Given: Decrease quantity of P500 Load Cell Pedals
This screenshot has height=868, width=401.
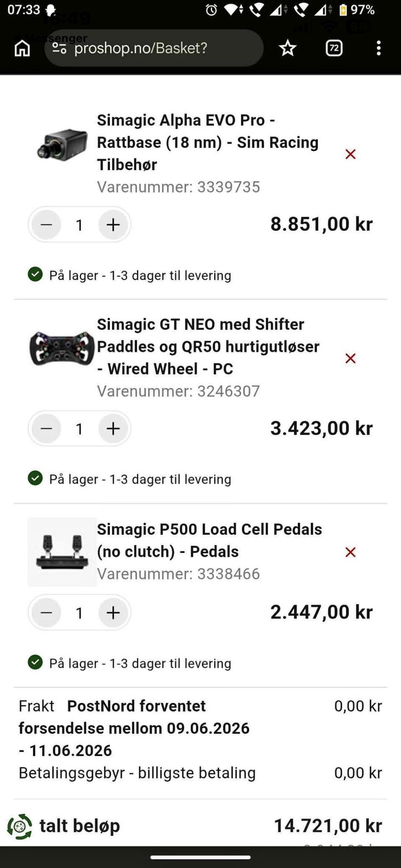Looking at the screenshot, I should tap(46, 612).
